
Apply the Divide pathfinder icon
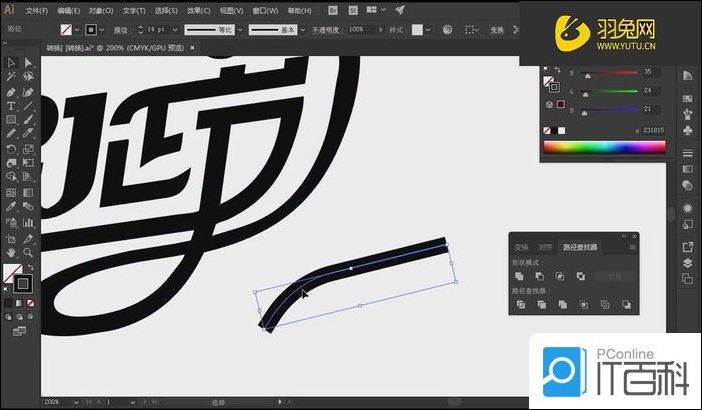click(519, 305)
